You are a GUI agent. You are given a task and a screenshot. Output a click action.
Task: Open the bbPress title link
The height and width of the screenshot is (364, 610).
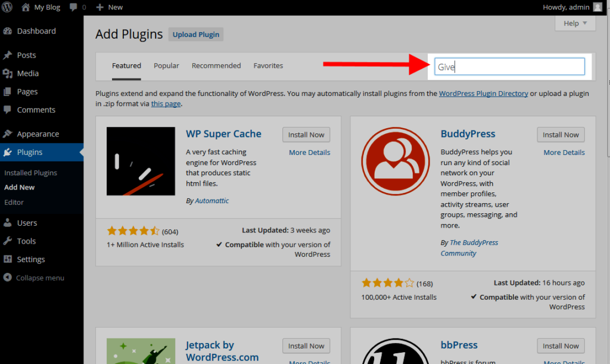coord(459,345)
